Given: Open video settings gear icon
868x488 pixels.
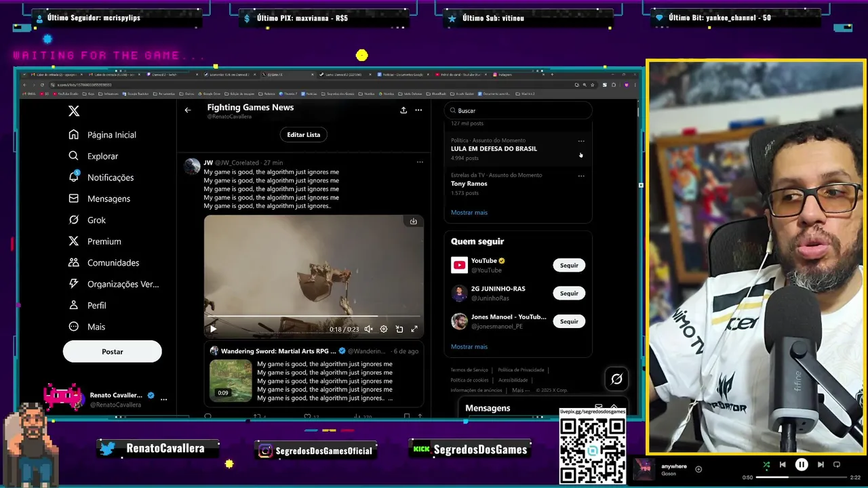Looking at the screenshot, I should 384,329.
